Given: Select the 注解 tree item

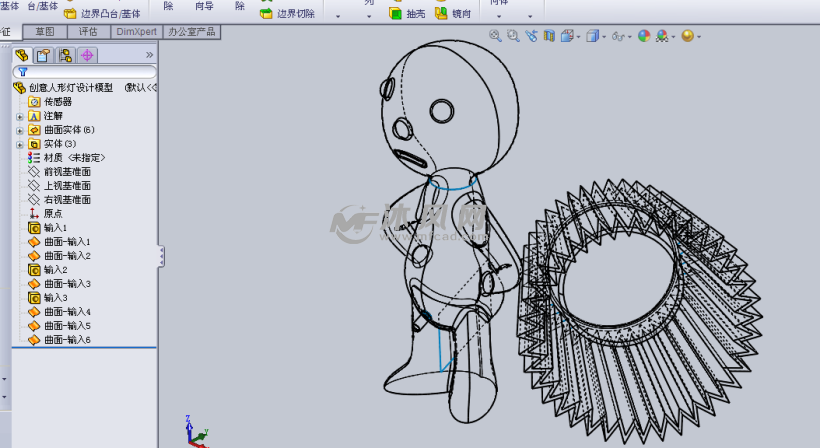Looking at the screenshot, I should [x=53, y=116].
